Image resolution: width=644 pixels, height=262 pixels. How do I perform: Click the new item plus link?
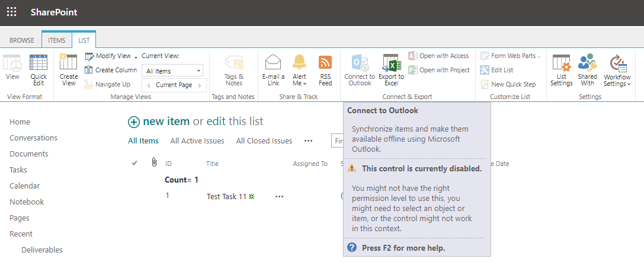point(159,122)
